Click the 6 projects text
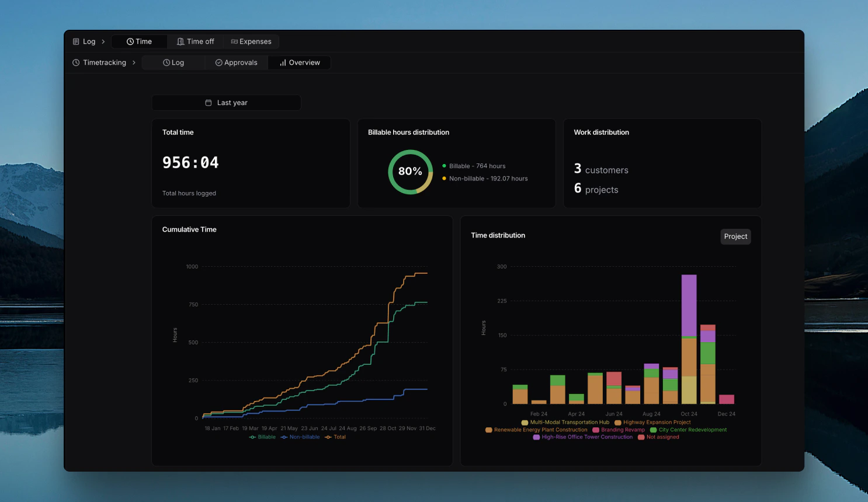This screenshot has width=868, height=502. click(596, 189)
